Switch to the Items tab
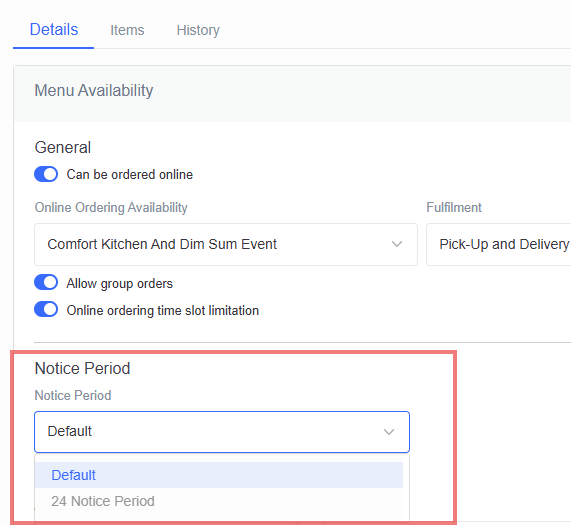This screenshot has height=525, width=571. 127,30
